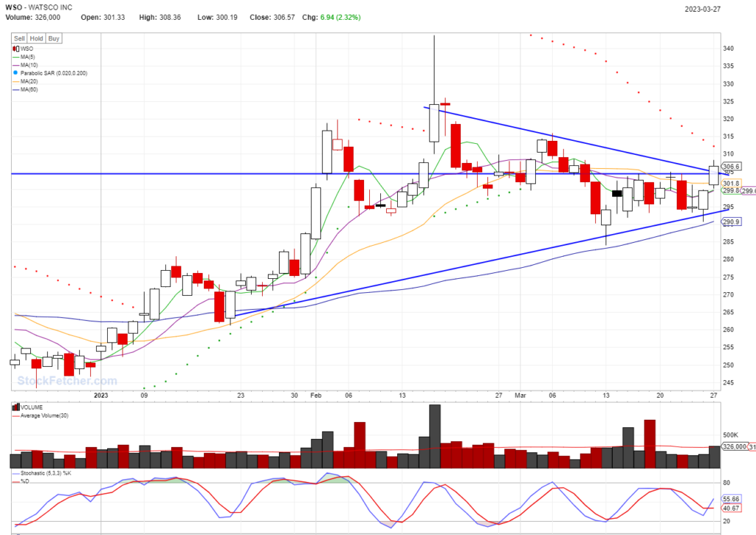The image size is (756, 535).
Task: Click the Mar date axis label
Action: 520,396
